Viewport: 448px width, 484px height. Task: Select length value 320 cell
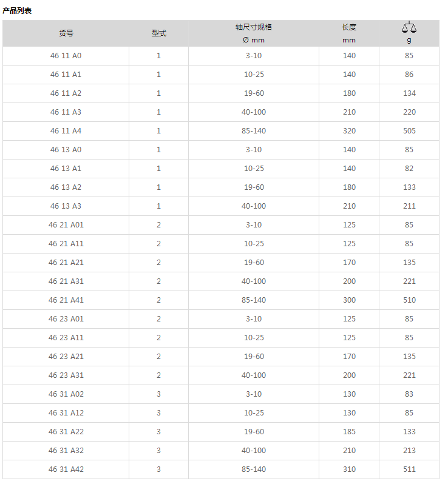coord(349,131)
